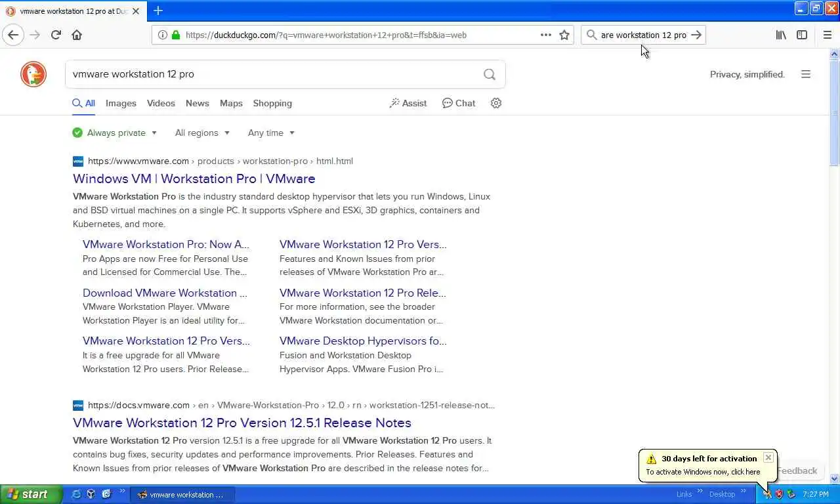Open Windows VM | Workstation Pro | VMware result
840x504 pixels.
pos(194,178)
